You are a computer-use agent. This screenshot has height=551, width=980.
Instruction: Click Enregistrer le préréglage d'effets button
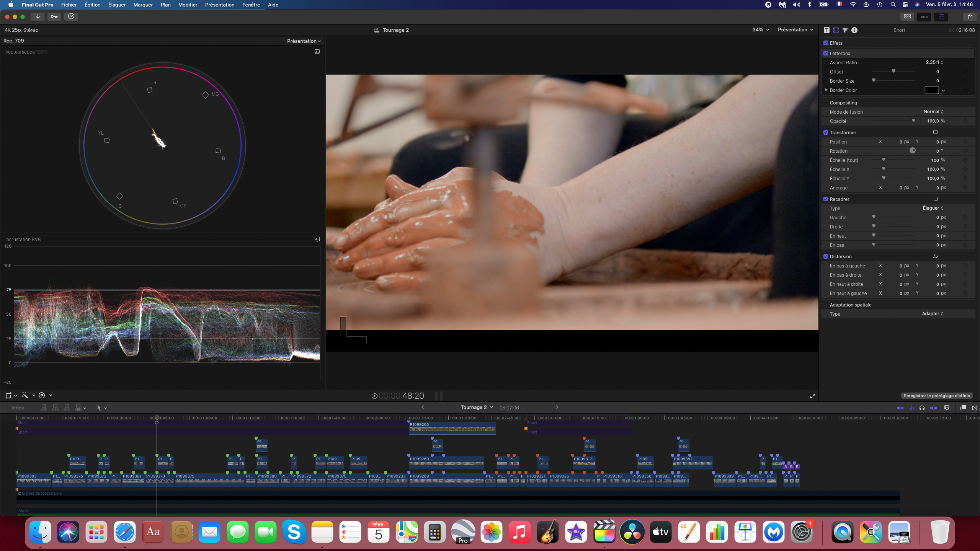point(937,396)
